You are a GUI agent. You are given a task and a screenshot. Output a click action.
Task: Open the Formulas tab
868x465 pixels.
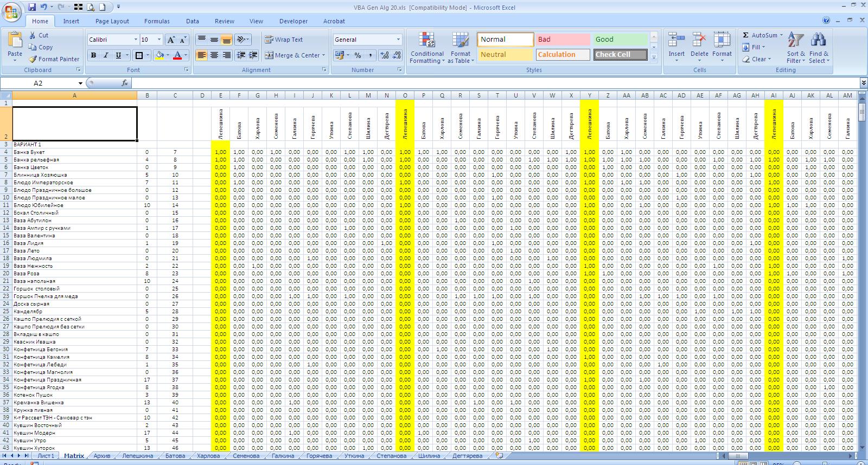tap(157, 21)
